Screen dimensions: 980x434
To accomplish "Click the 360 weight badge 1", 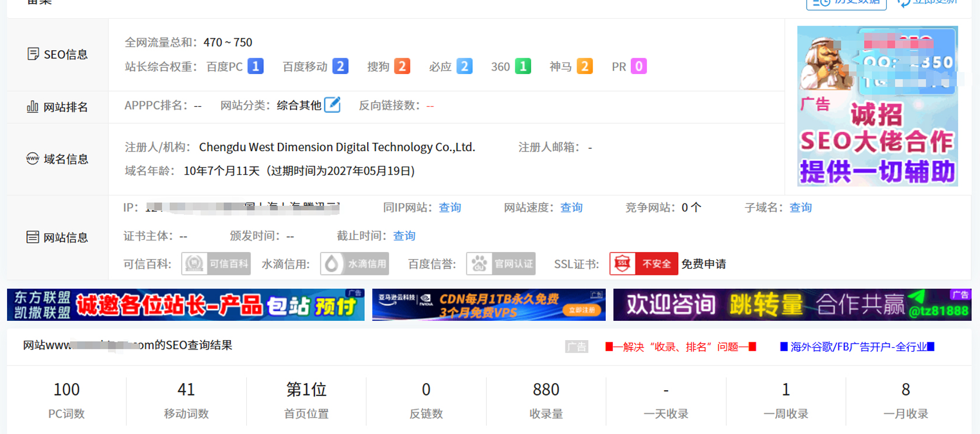I will [x=523, y=66].
